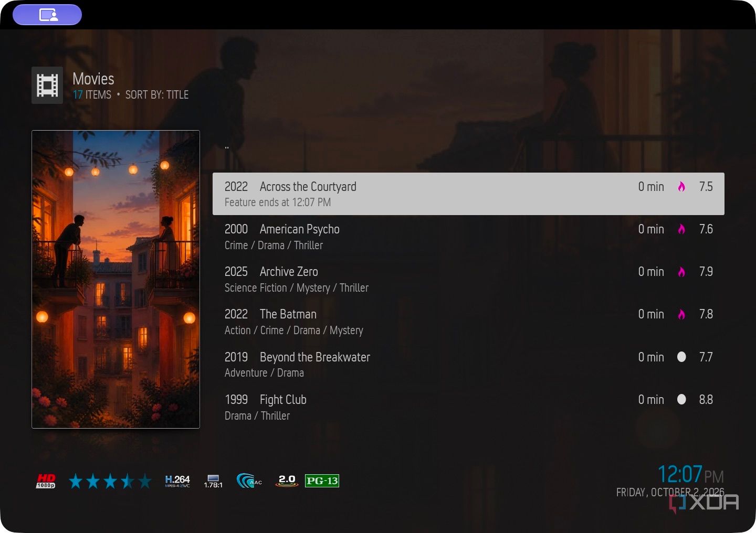Screen dimensions: 756x533
Task: Click the 7.9 rating for Archive Zero
Action: pyautogui.click(x=706, y=272)
